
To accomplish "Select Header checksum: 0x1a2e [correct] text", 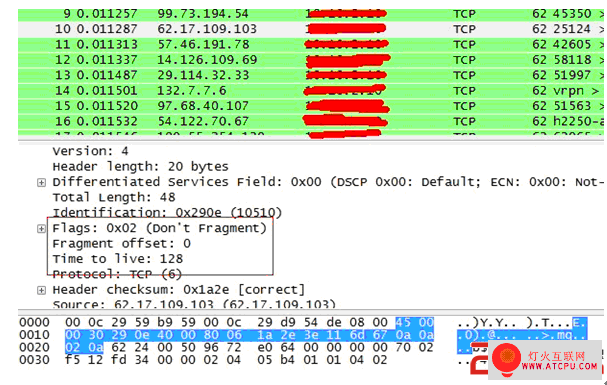I will pos(179,290).
